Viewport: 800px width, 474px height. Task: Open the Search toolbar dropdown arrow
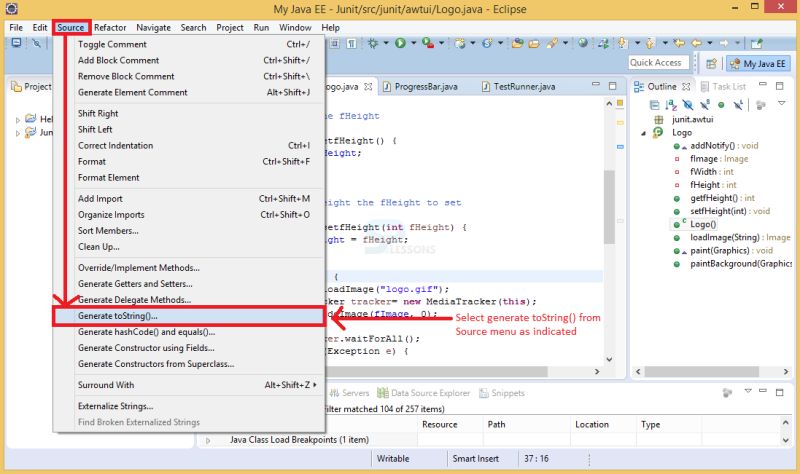pos(565,43)
